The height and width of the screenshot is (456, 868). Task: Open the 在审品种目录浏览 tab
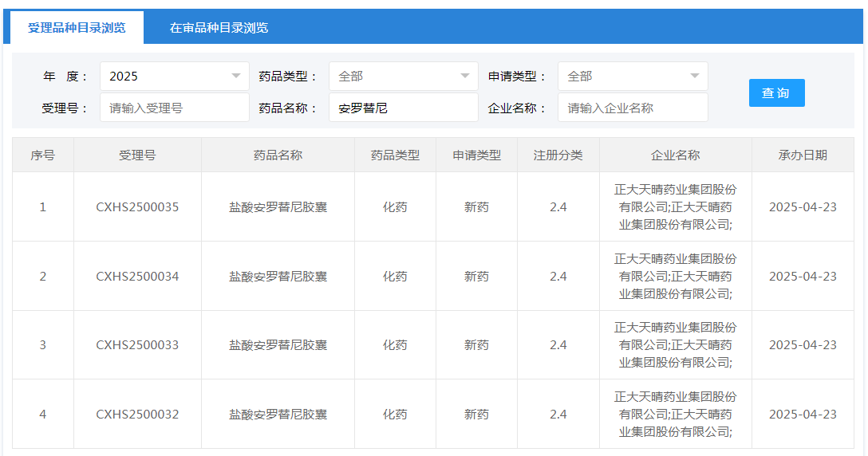(x=219, y=28)
